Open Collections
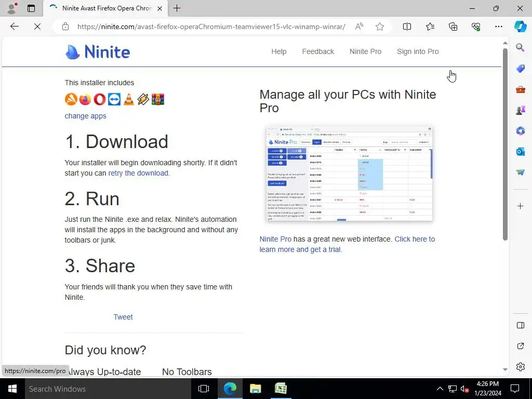532x399 pixels. tap(453, 26)
